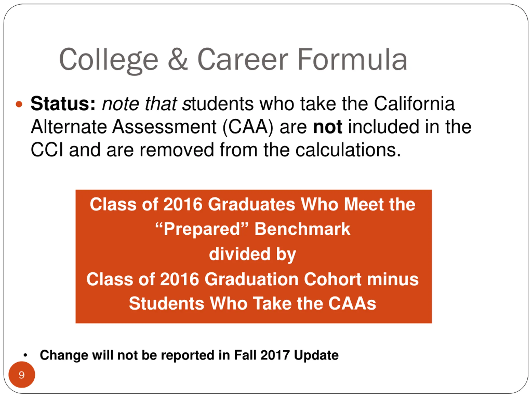Click the words Alternate Assessment
Screen dimensions: 532x399
coord(124,127)
